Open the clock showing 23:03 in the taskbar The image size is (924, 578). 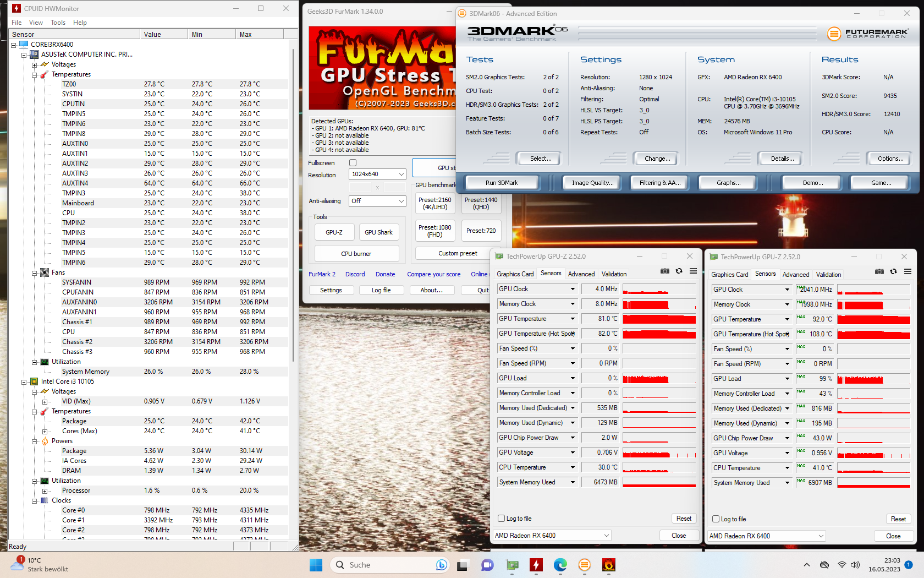coord(884,565)
